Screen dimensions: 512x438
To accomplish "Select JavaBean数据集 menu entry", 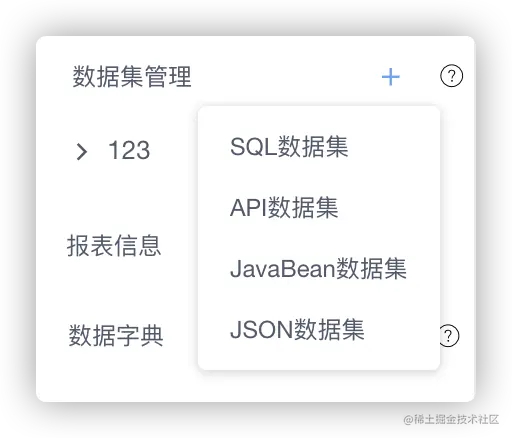I will pos(318,269).
